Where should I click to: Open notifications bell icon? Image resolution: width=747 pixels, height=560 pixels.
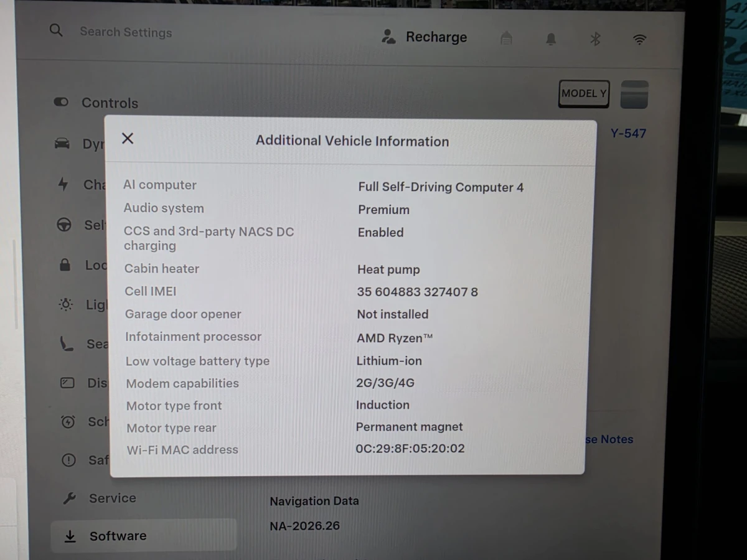click(551, 39)
